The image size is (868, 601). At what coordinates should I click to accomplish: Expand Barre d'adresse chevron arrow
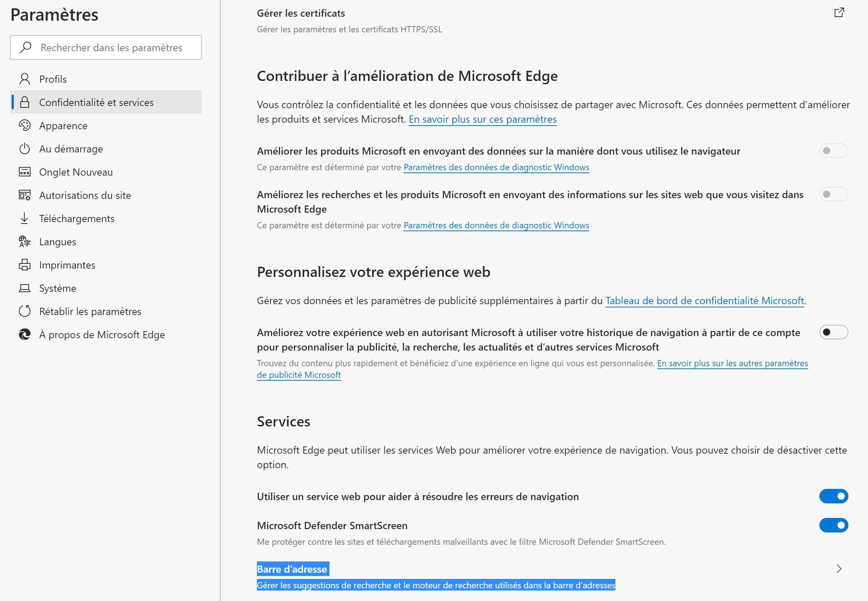pos(839,569)
